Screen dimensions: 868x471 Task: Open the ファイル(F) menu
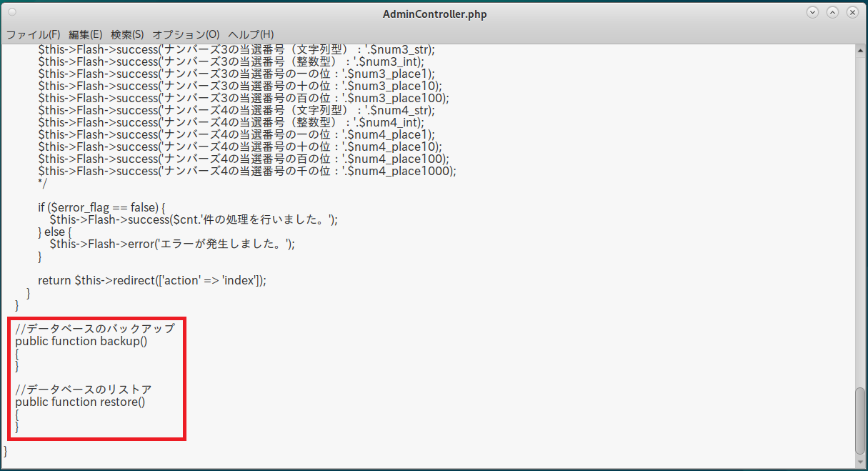click(x=33, y=34)
